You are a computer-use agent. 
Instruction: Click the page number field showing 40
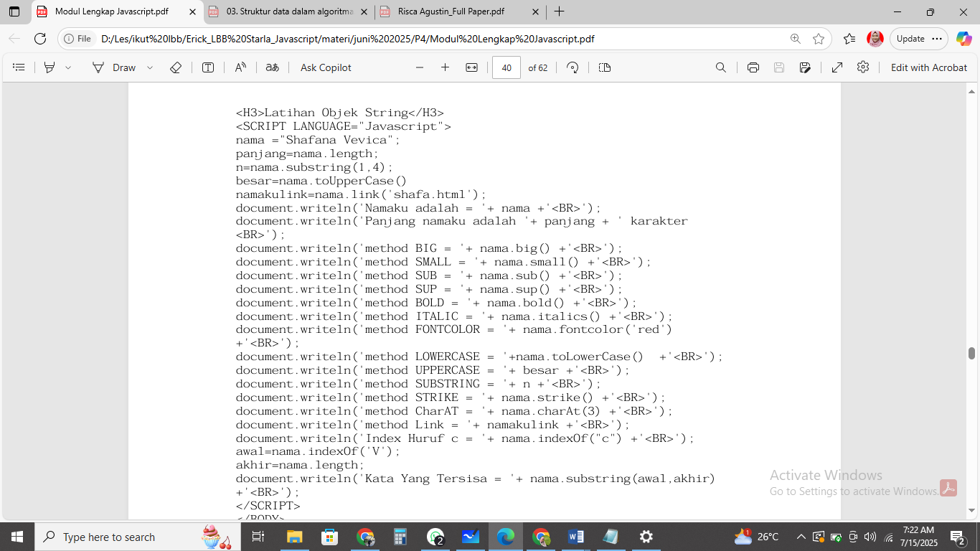point(507,67)
